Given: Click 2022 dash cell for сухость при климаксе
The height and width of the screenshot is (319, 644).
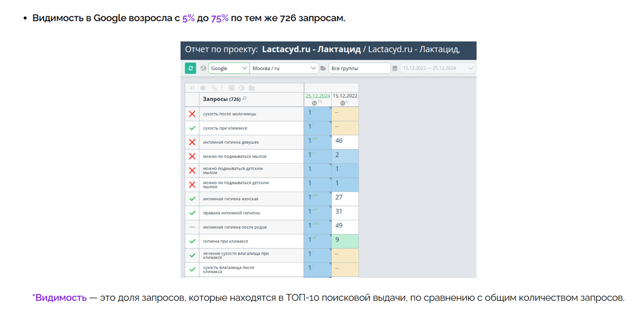Looking at the screenshot, I should tap(345, 128).
